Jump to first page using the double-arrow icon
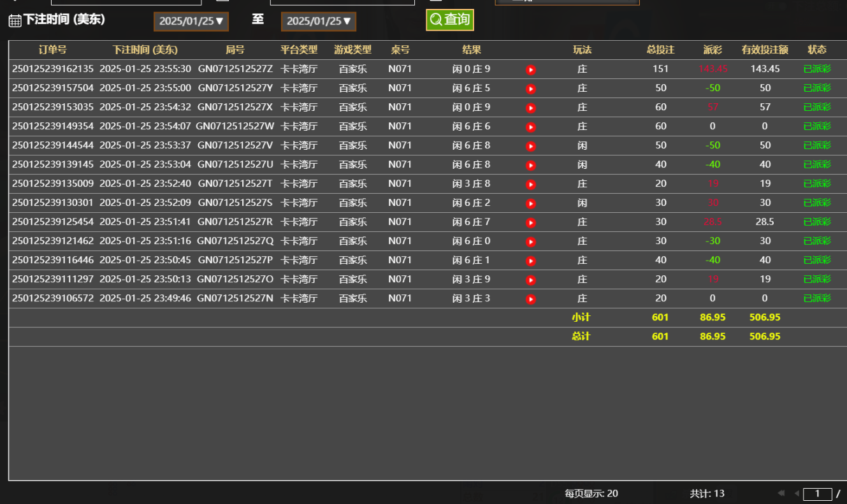Image resolution: width=847 pixels, height=504 pixels. click(781, 493)
